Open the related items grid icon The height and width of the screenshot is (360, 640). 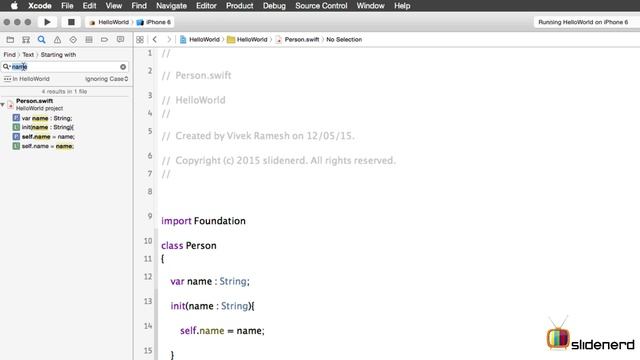[x=140, y=40]
